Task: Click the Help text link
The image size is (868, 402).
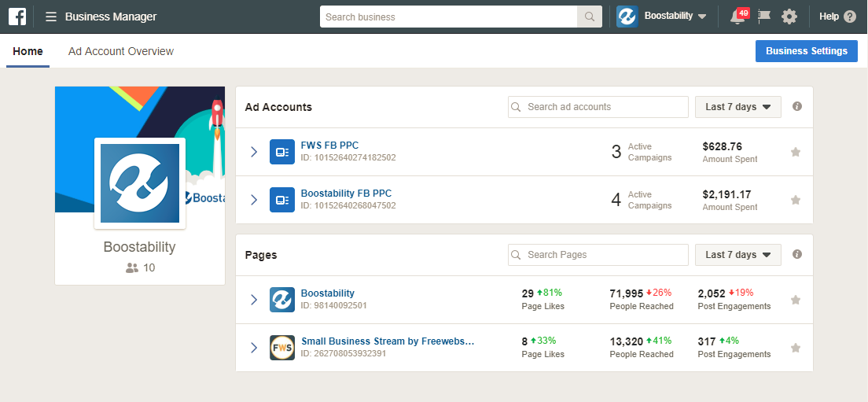Action: 829,17
